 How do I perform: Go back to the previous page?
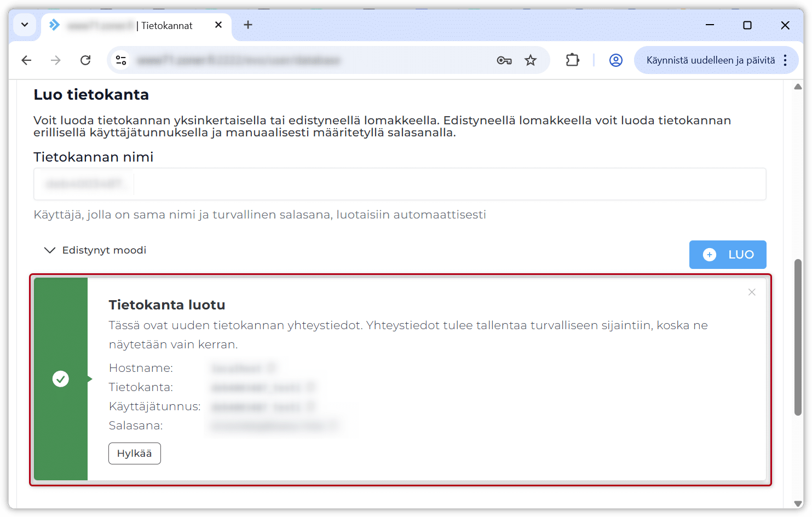click(26, 60)
